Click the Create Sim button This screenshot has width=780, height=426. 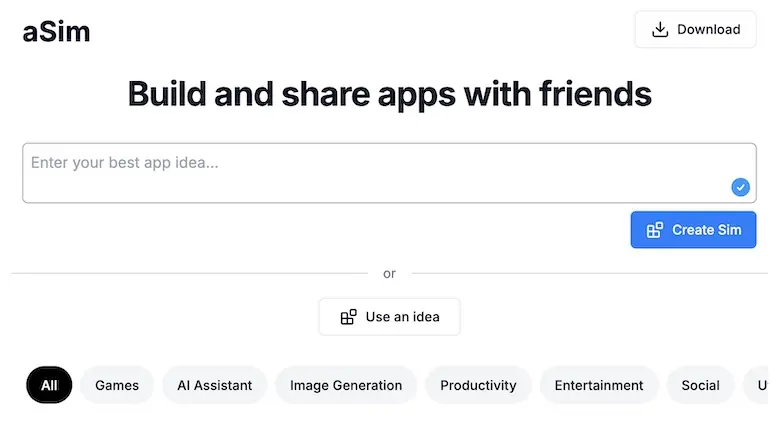pyautogui.click(x=693, y=230)
